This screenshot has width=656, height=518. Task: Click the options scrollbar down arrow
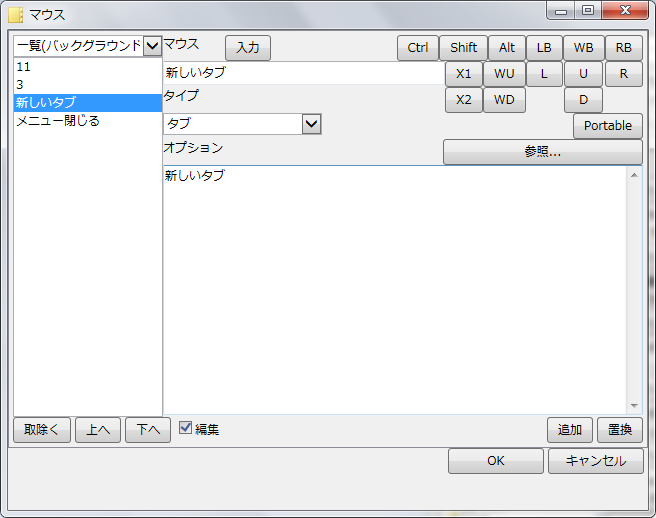tap(634, 405)
